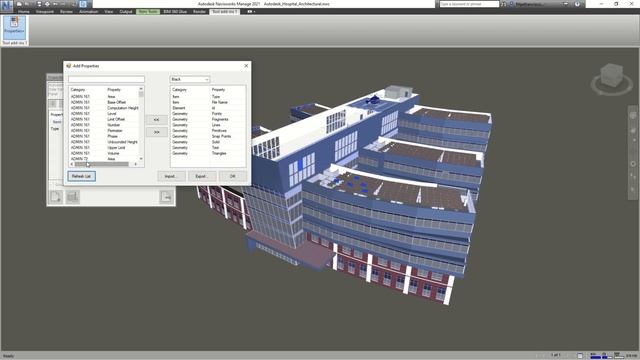Switch to the Render ribbon tab
This screenshot has height=360, width=640.
(199, 11)
